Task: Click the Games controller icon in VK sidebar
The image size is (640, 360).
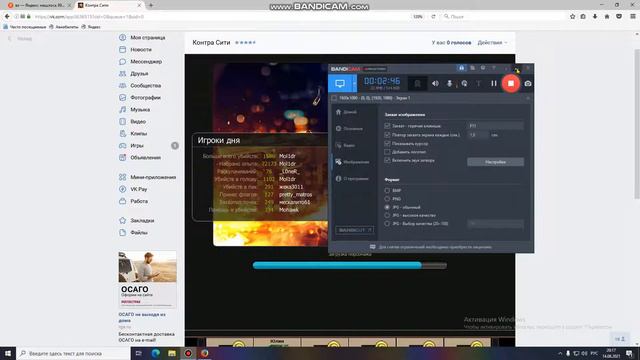Action: [x=122, y=146]
